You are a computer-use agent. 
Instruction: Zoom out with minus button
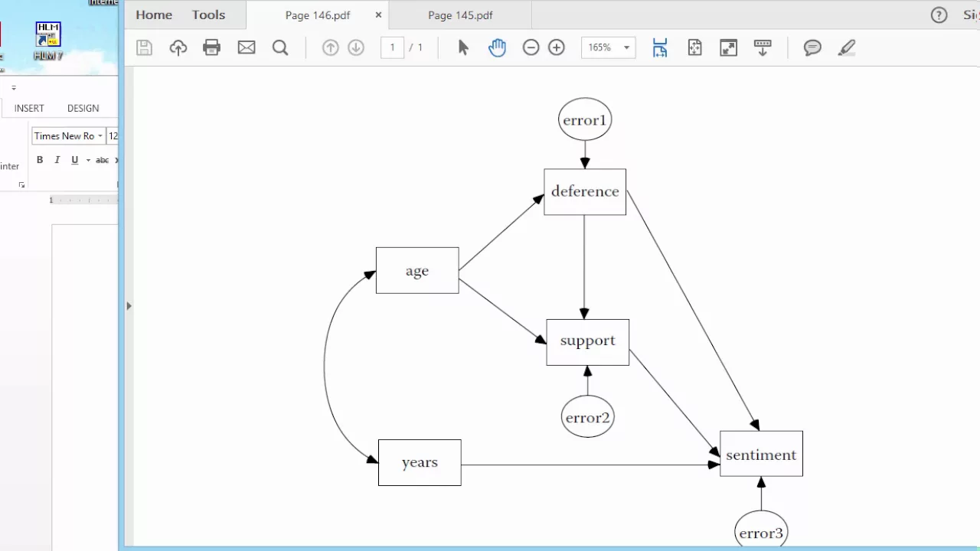pyautogui.click(x=531, y=47)
